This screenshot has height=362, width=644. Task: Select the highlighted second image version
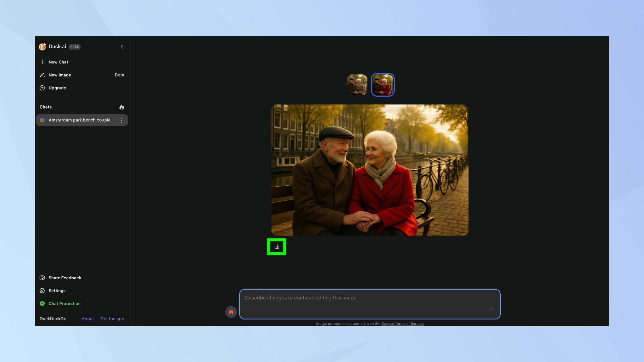pyautogui.click(x=383, y=85)
